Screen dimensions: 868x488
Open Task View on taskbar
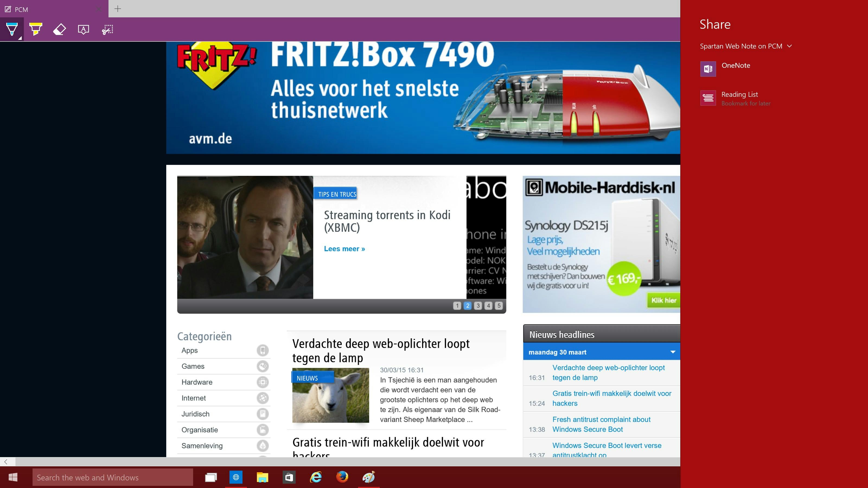[210, 477]
